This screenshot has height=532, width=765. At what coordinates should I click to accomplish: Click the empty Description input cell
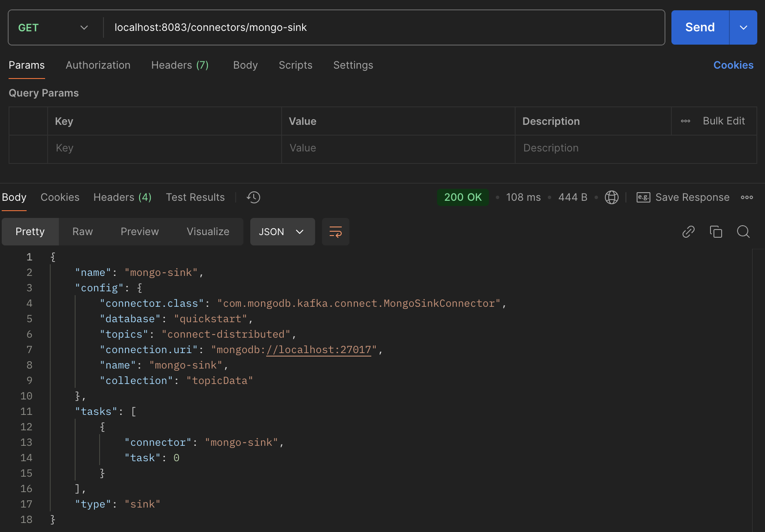tap(636, 148)
